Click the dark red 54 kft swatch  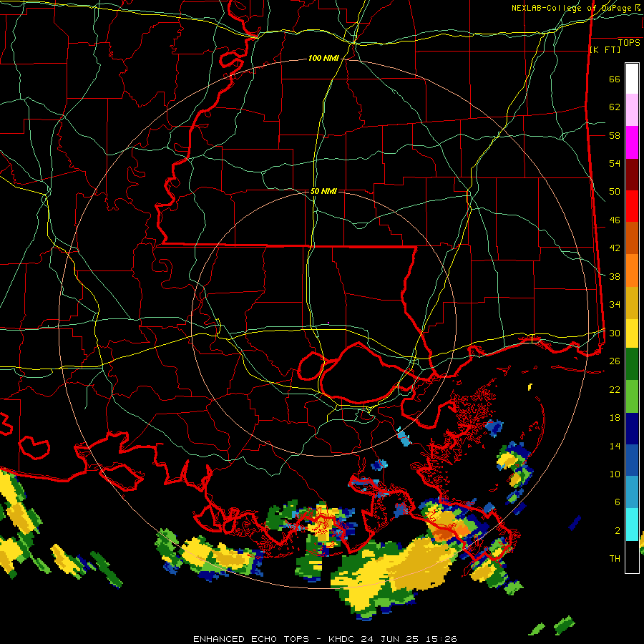click(632, 175)
